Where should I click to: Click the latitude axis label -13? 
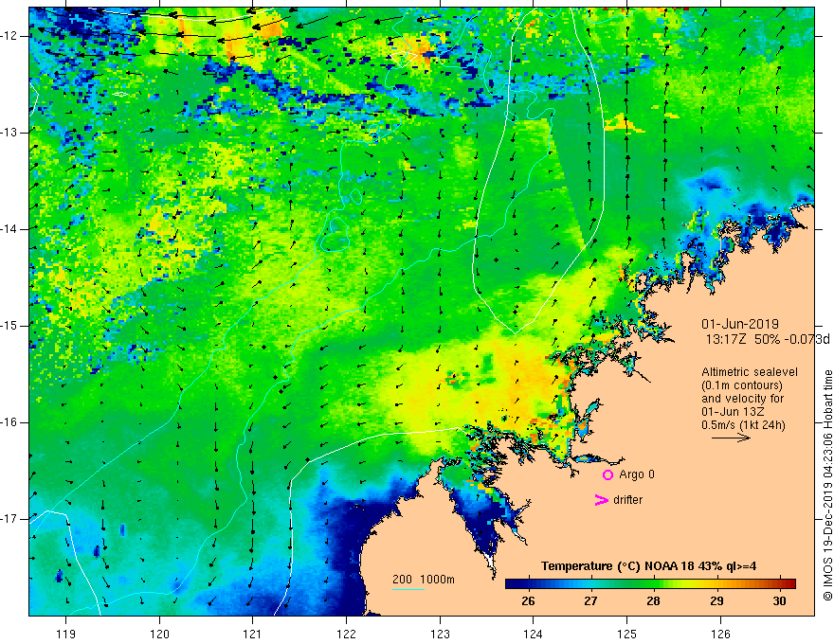9,133
